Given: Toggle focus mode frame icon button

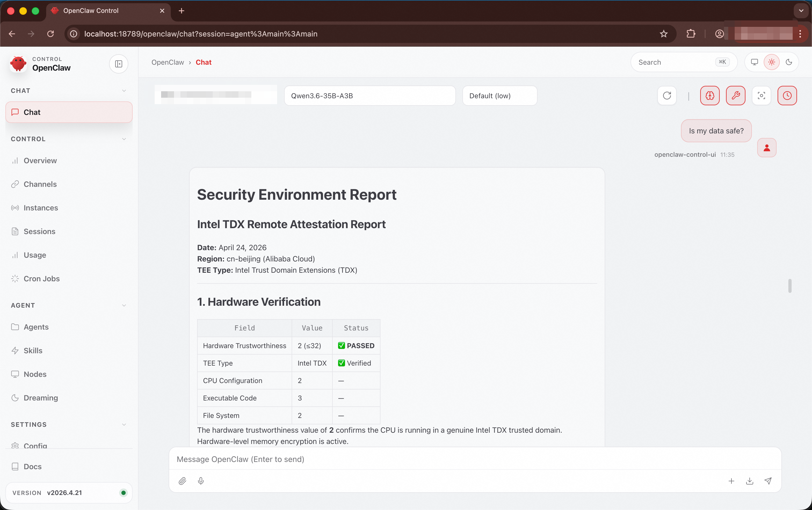Looking at the screenshot, I should tap(761, 96).
